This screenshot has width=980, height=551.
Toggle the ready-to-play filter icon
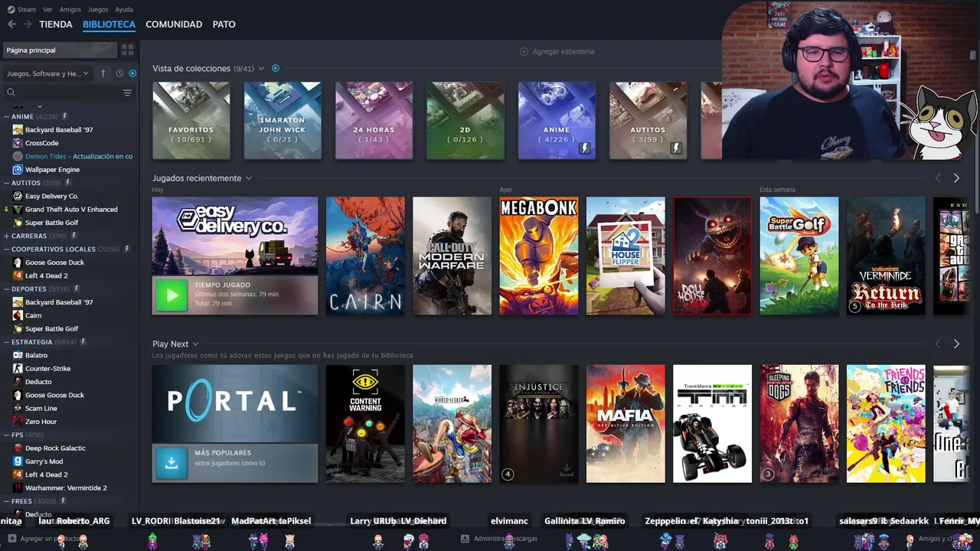point(132,73)
